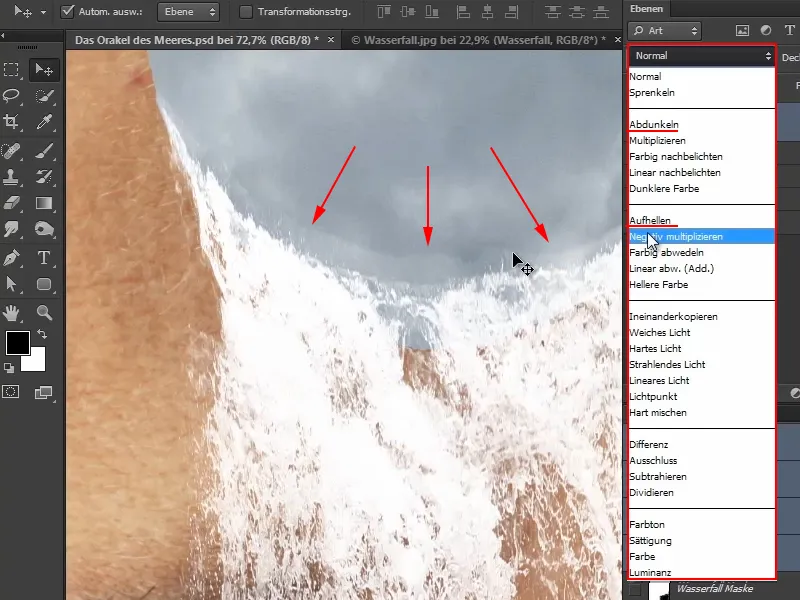Choose Negativ multiplizieren blend mode
The height and width of the screenshot is (600, 800).
(702, 237)
